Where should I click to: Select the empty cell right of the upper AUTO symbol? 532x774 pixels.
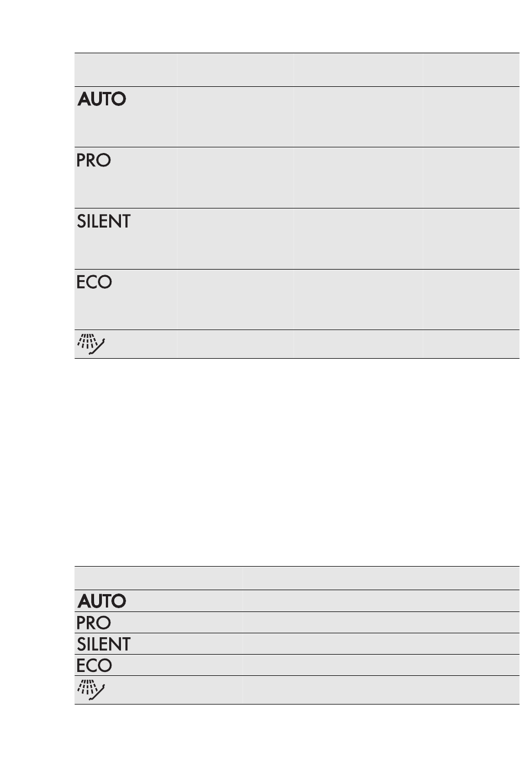coord(235,117)
